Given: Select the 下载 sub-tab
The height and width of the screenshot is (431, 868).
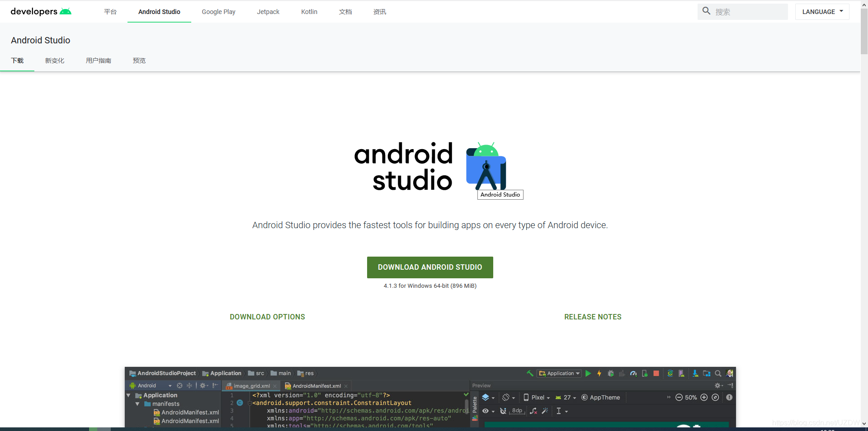Looking at the screenshot, I should (17, 61).
